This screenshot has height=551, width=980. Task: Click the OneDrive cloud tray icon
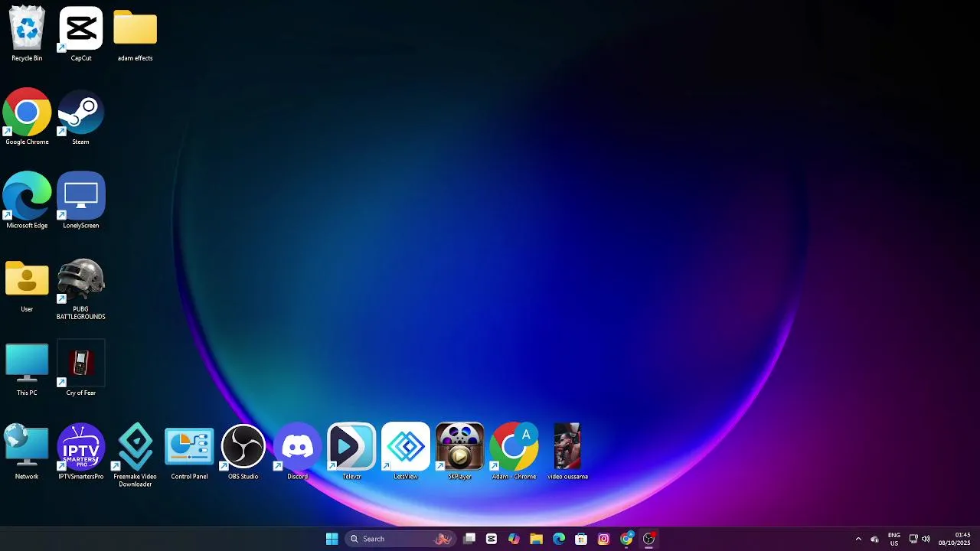tap(875, 539)
